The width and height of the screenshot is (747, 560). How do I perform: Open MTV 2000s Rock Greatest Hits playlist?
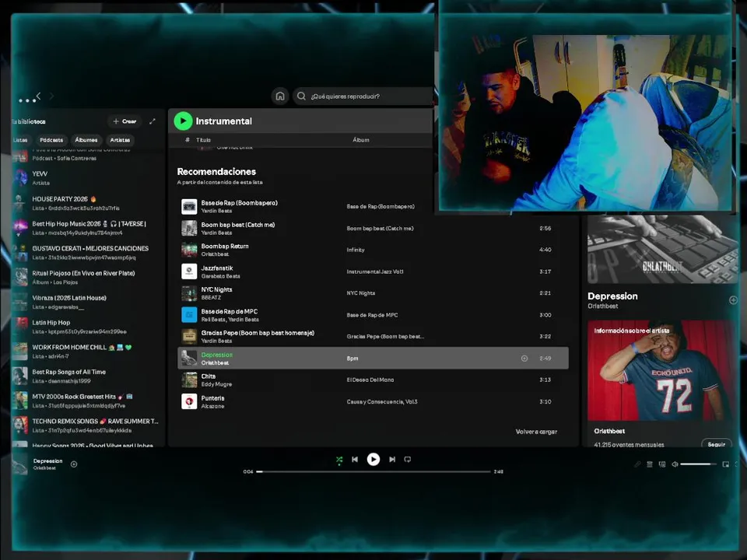pos(87,401)
